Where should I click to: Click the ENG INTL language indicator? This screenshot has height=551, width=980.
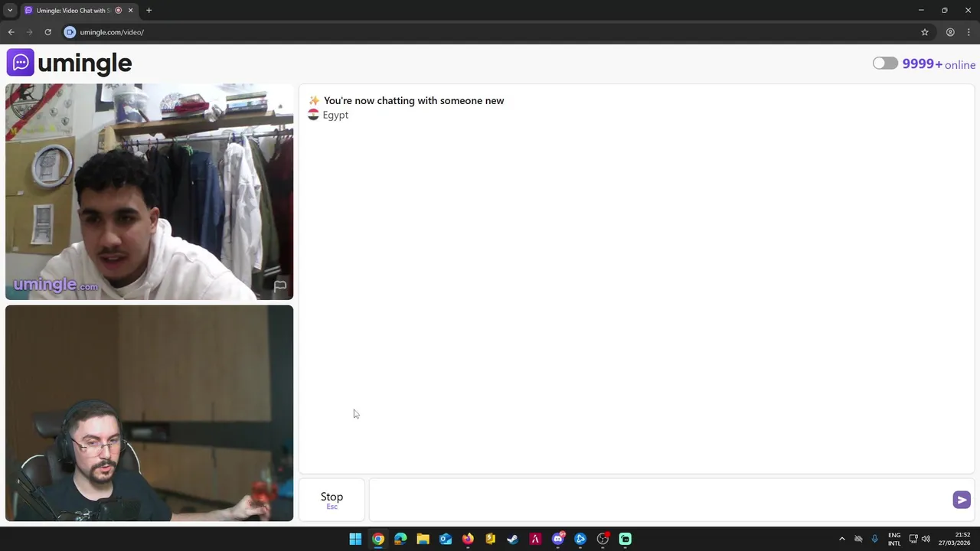(x=894, y=539)
